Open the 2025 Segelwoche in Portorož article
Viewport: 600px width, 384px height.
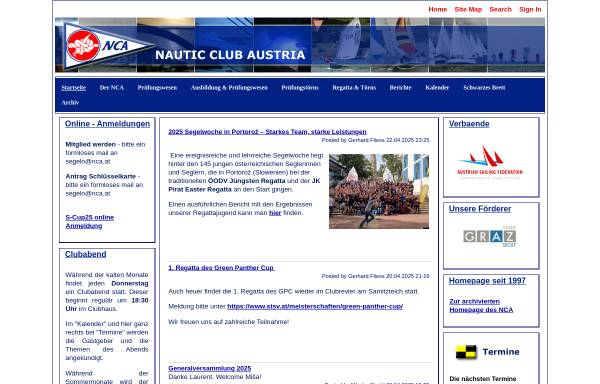pyautogui.click(x=267, y=132)
